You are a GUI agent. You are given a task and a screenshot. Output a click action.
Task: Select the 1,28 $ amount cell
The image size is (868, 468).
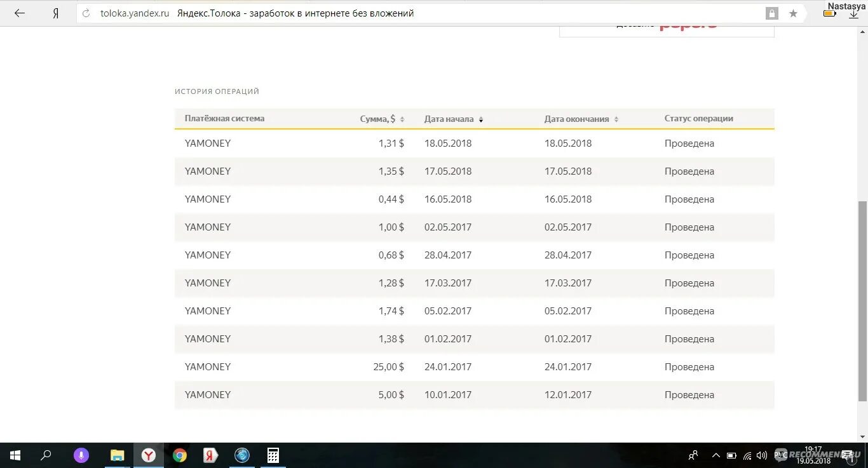[391, 283]
